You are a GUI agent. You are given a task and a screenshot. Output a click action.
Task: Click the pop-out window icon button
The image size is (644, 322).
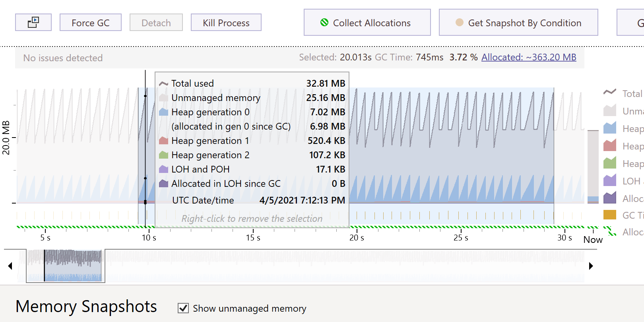(x=33, y=22)
